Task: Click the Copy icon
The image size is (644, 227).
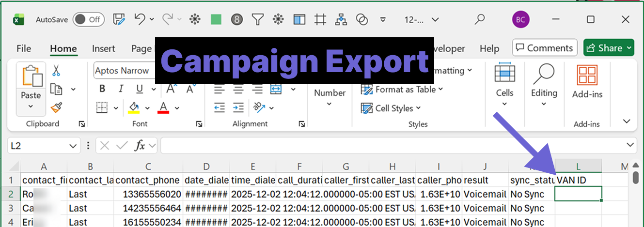Action: tap(57, 89)
